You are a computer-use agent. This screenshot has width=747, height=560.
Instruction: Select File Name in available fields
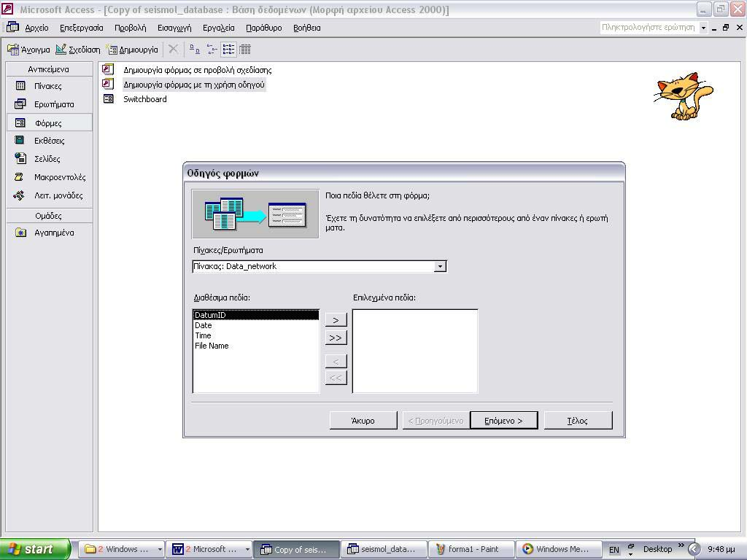256,346
